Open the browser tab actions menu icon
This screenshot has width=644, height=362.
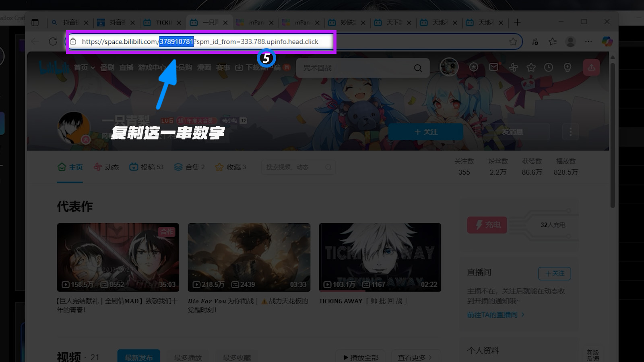tap(35, 23)
